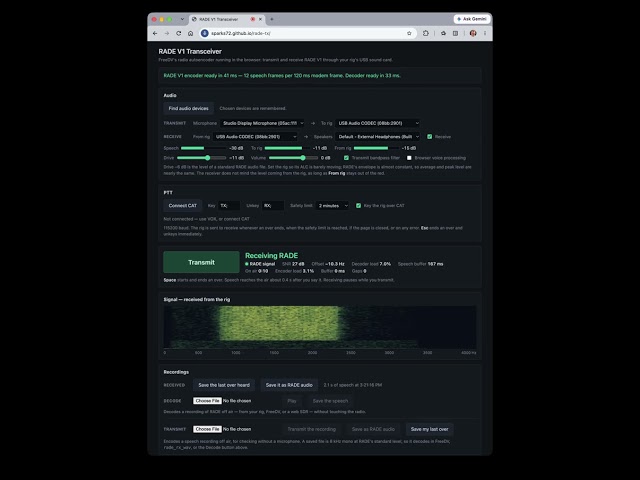Click the From rig level meter
The height and width of the screenshot is (480, 640).
376,148
